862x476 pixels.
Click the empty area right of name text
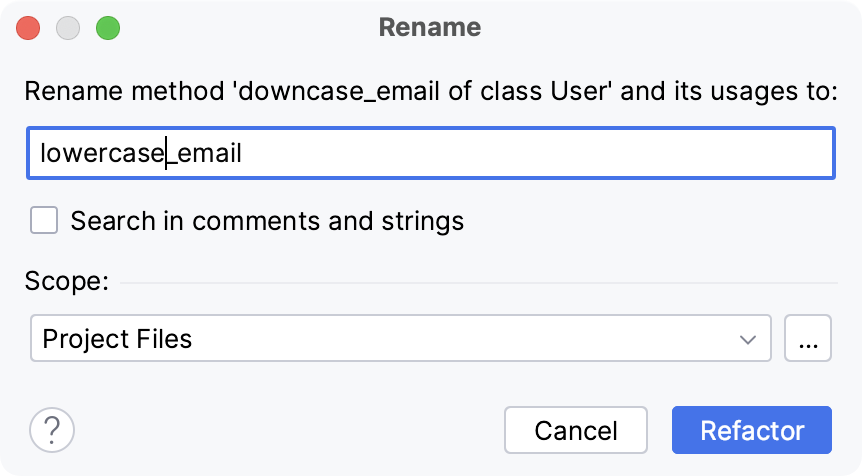[540, 154]
